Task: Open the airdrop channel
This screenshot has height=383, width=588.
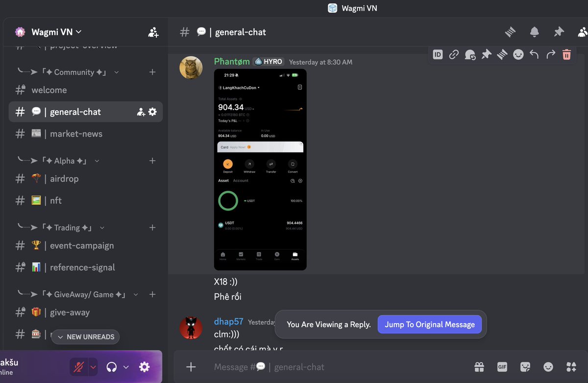Action: coord(86,179)
